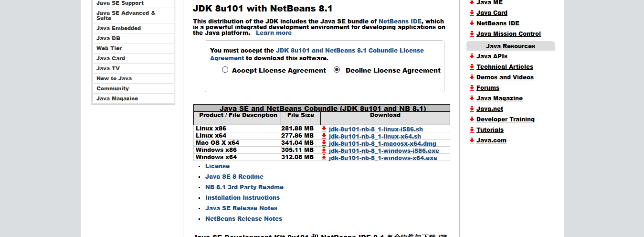This screenshot has height=237, width=644.
Task: Click the Learn more link
Action: [274, 33]
